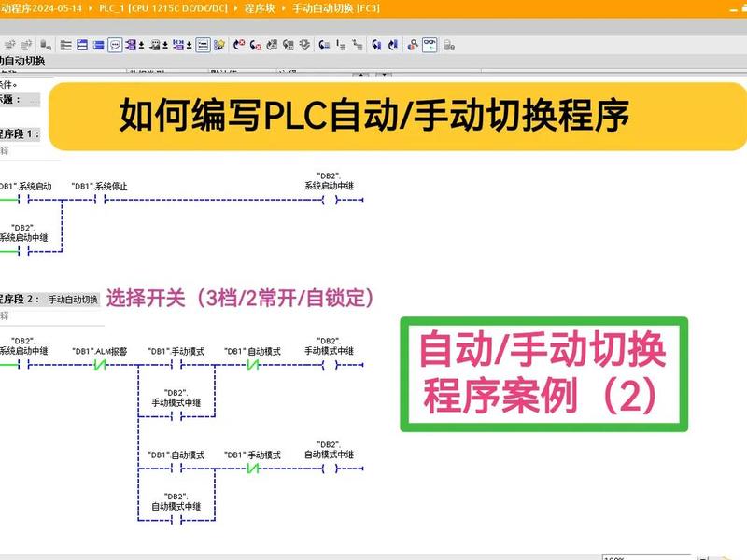747x560 pixels.
Task: Open 程序块 breadcrumb item
Action: 260,8
